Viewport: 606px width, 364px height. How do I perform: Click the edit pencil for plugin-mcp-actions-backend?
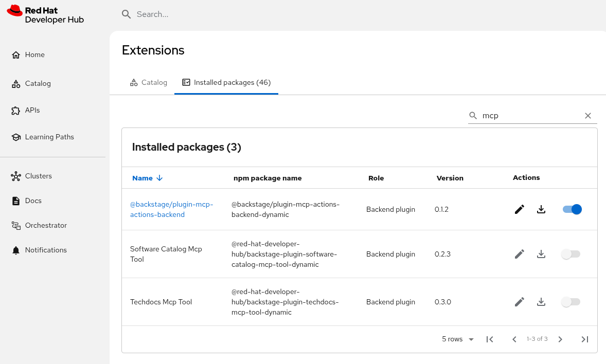(520, 209)
